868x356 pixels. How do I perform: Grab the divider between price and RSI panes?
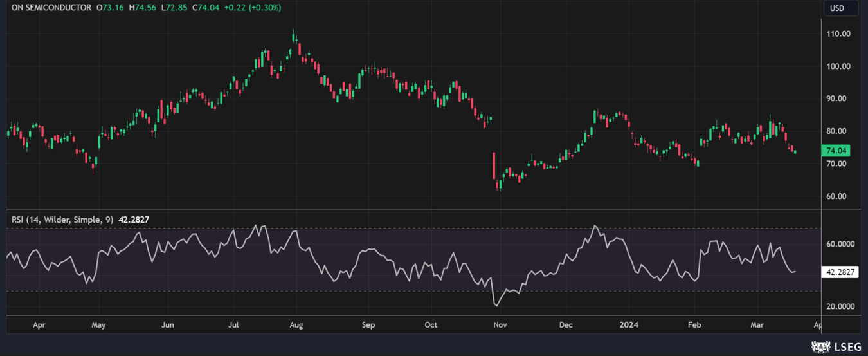point(411,209)
